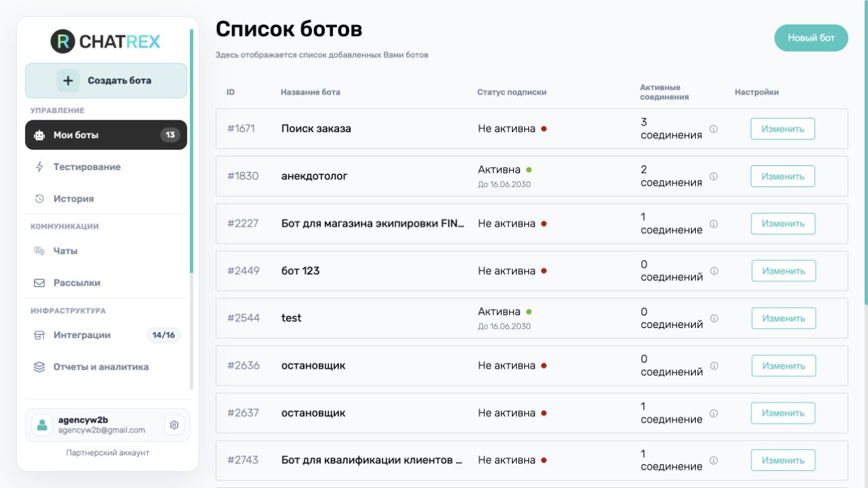
Task: Open the Тестирование menu item
Action: pos(106,167)
